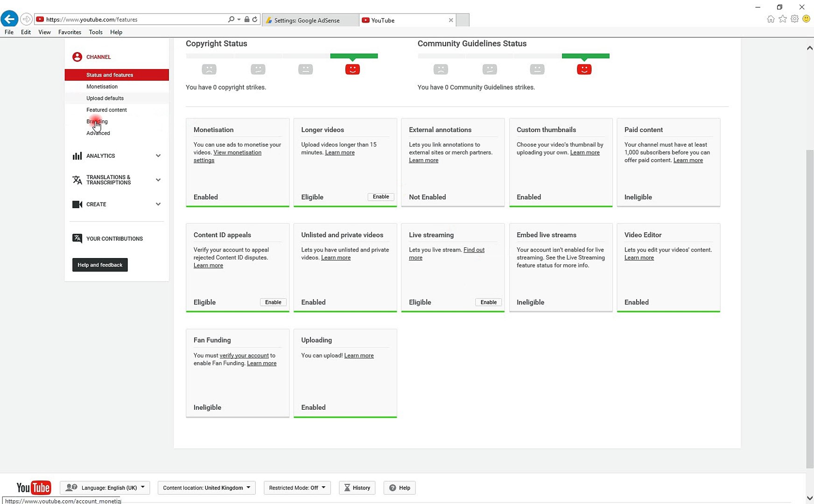This screenshot has height=504, width=814.
Task: Open the Content location dropdown
Action: pyautogui.click(x=206, y=488)
